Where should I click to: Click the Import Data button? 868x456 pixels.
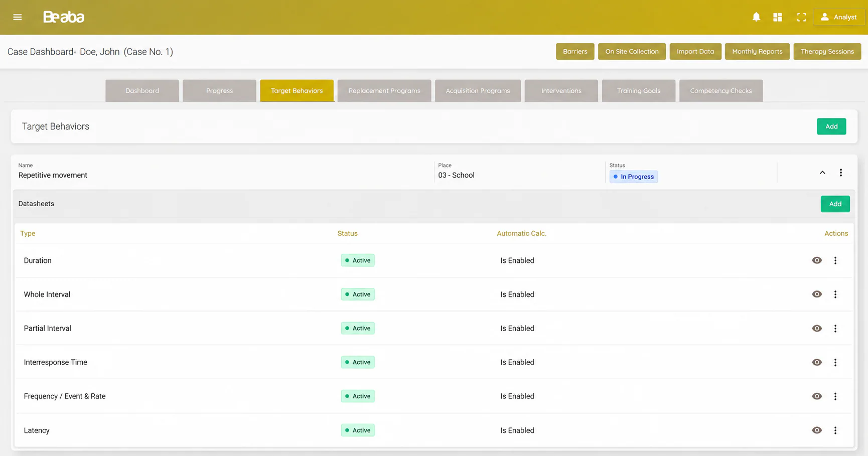[x=695, y=52]
